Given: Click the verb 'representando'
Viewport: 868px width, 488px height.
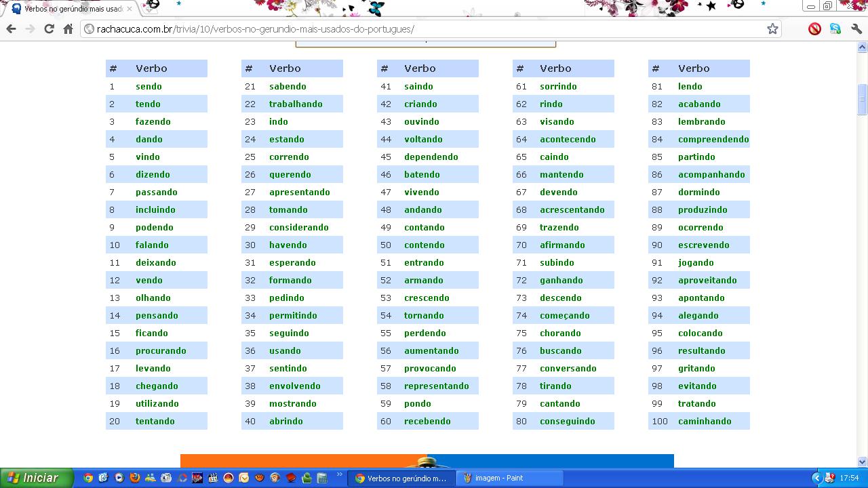Looking at the screenshot, I should click(437, 386).
